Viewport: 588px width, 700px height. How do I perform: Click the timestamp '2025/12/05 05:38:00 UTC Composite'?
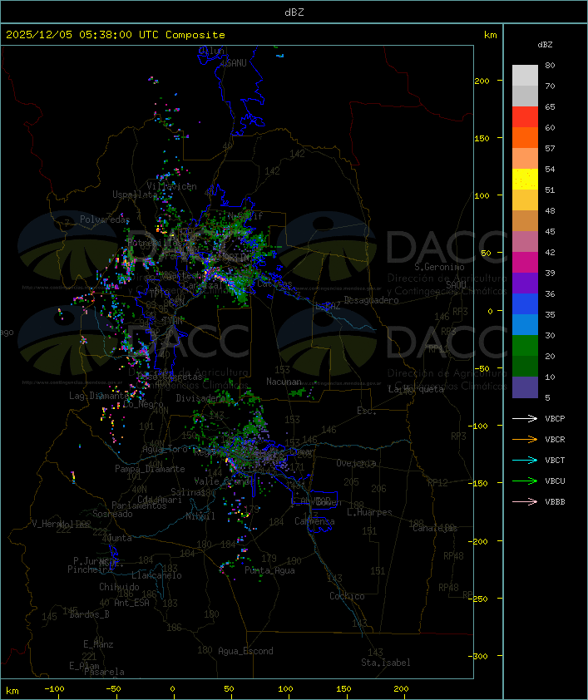[116, 34]
